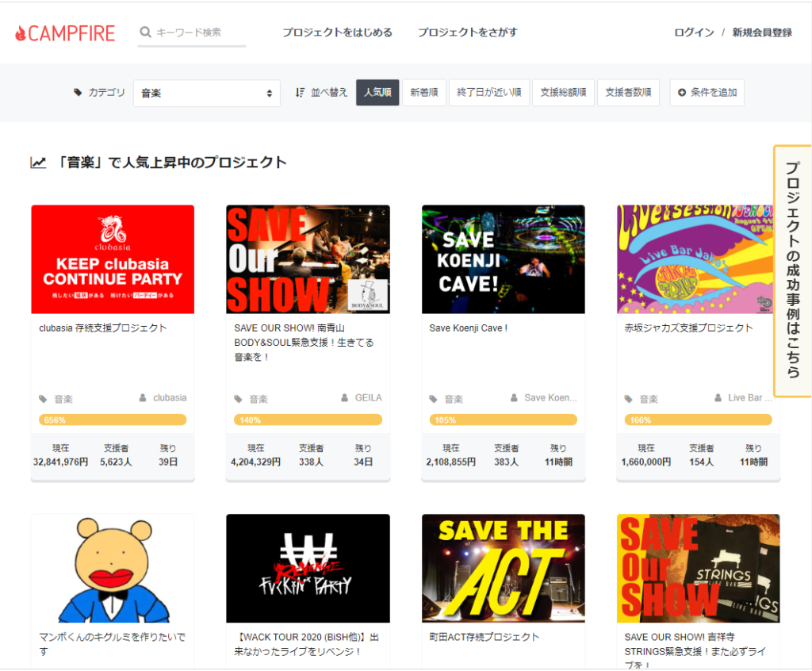Click the 4,204,329円 amount
Image resolution: width=812 pixels, height=671 pixels.
(x=256, y=462)
